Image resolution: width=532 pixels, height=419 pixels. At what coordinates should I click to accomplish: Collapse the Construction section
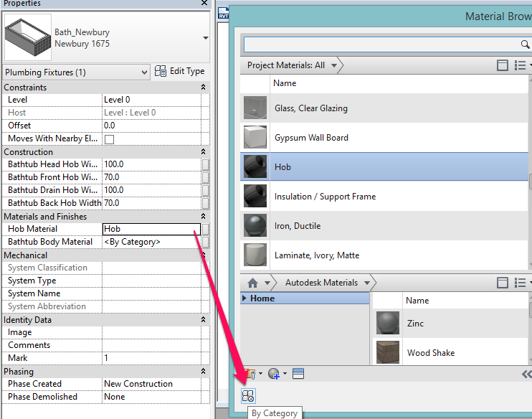203,152
